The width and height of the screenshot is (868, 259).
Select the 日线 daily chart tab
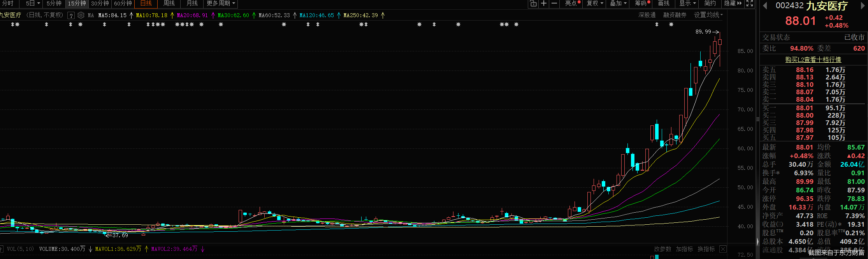coord(146,4)
